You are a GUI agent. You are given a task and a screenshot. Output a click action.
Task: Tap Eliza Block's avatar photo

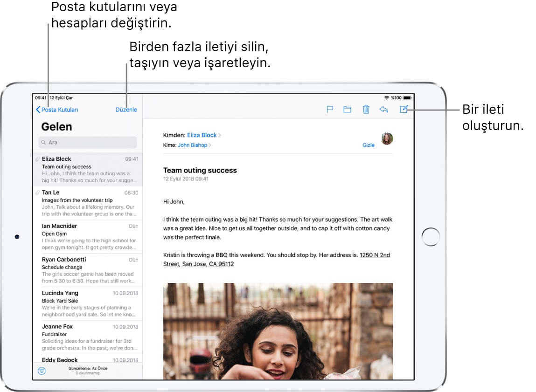(387, 138)
